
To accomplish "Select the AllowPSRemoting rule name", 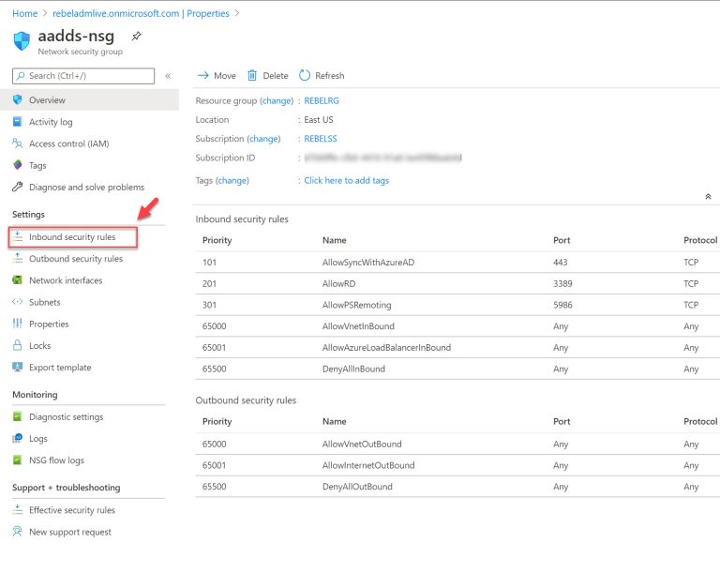I will [x=357, y=305].
